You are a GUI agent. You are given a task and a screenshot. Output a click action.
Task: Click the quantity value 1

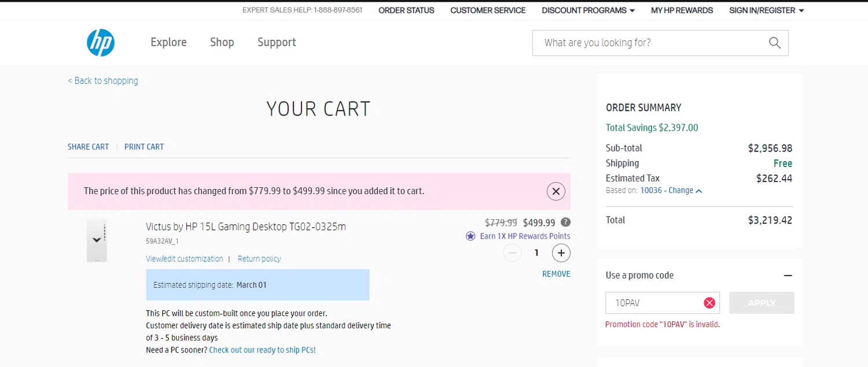pyautogui.click(x=536, y=253)
